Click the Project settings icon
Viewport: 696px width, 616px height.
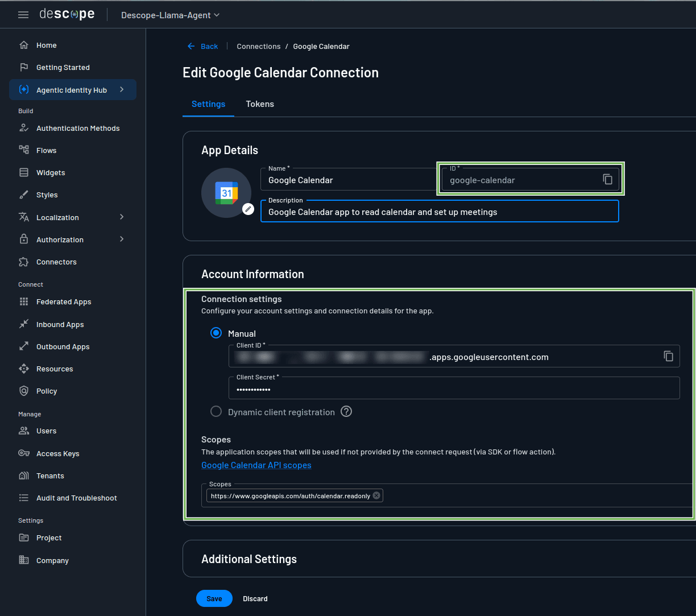24,538
